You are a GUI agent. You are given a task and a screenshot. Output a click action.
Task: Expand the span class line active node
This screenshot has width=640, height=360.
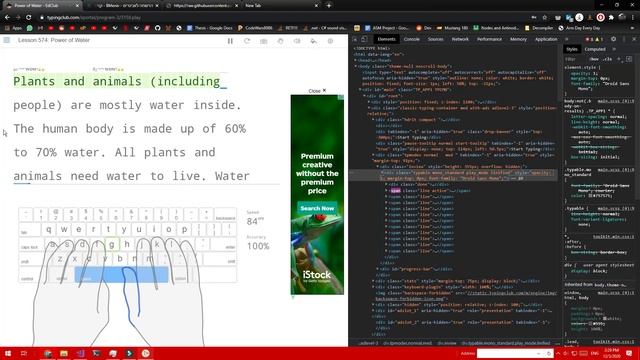click(x=386, y=191)
